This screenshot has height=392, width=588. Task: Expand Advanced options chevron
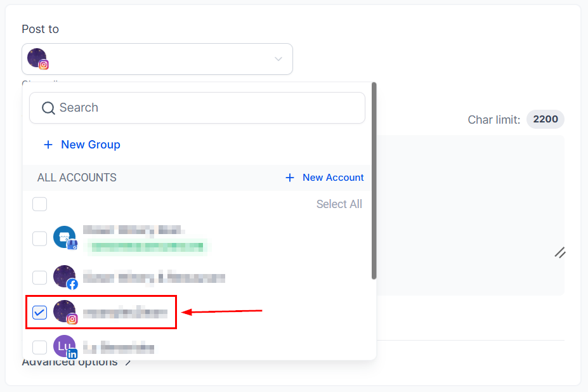tap(128, 363)
